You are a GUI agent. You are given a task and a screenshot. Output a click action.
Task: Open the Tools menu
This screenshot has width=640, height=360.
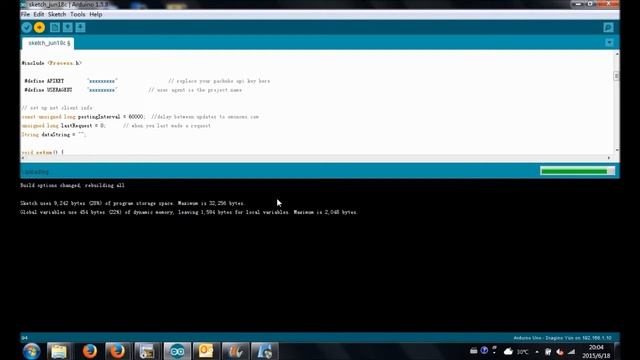point(78,14)
